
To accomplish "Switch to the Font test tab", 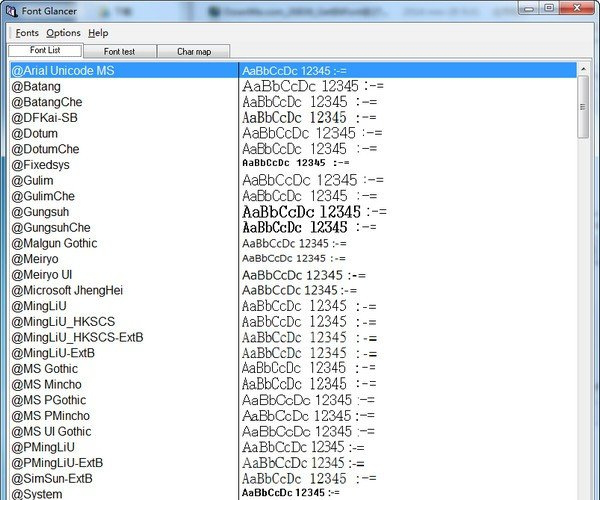I will (119, 51).
